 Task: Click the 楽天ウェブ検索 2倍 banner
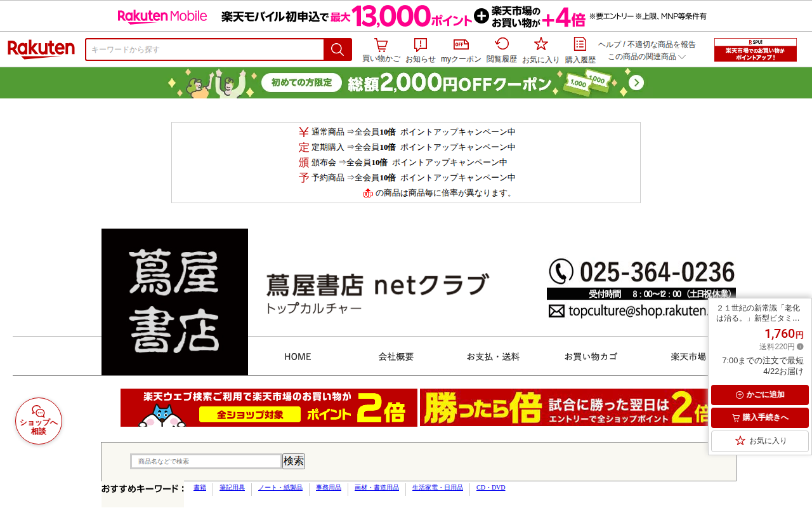pyautogui.click(x=269, y=408)
